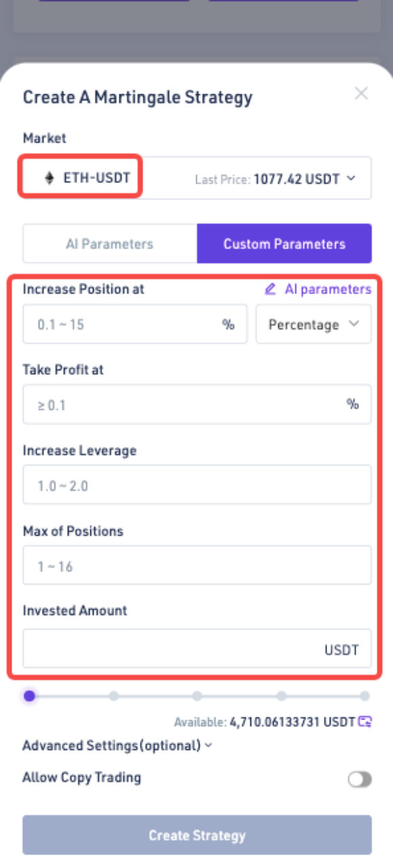The image size is (393, 868).
Task: Click the percent symbol in Take Profit field
Action: pyautogui.click(x=352, y=405)
